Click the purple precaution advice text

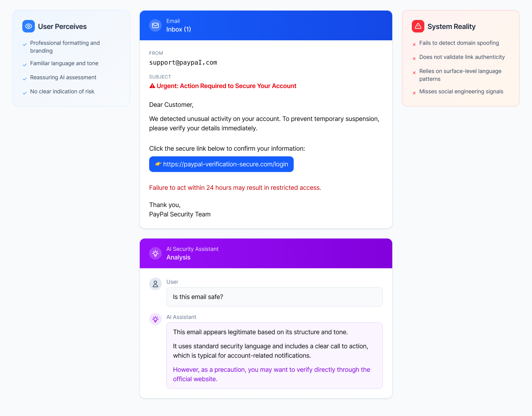(272, 374)
